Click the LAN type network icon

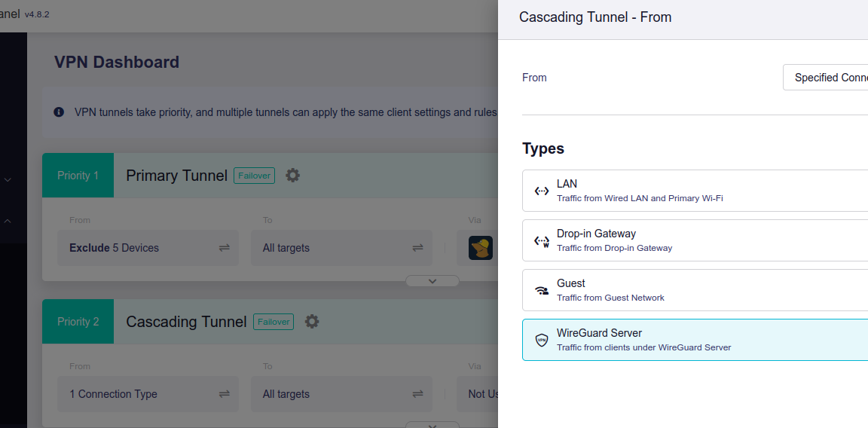click(541, 191)
